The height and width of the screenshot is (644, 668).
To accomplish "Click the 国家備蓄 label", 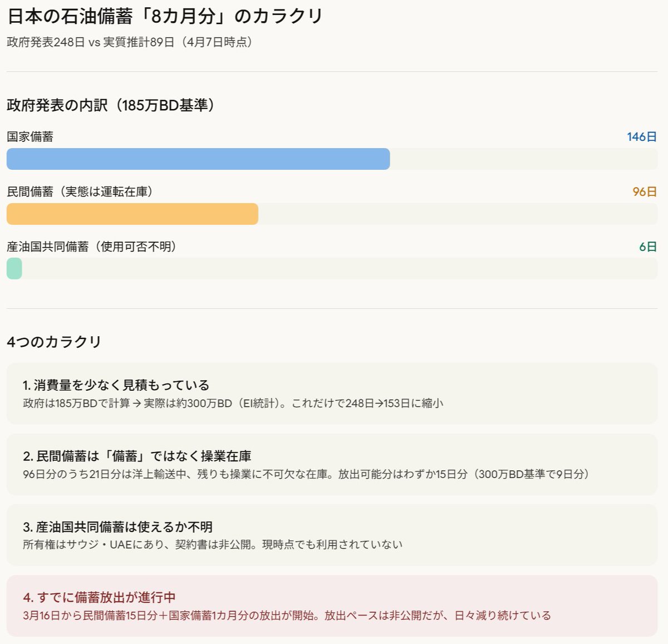I will (x=30, y=137).
